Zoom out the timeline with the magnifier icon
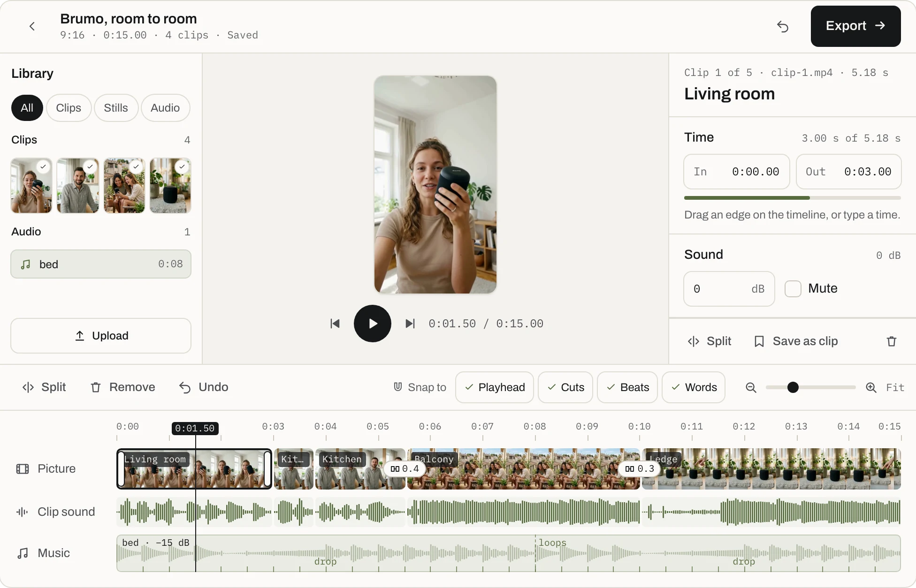 [751, 387]
